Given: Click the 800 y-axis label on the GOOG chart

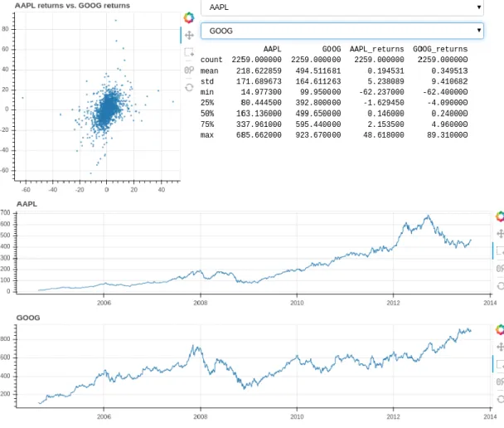Looking at the screenshot, I should pos(6,339).
